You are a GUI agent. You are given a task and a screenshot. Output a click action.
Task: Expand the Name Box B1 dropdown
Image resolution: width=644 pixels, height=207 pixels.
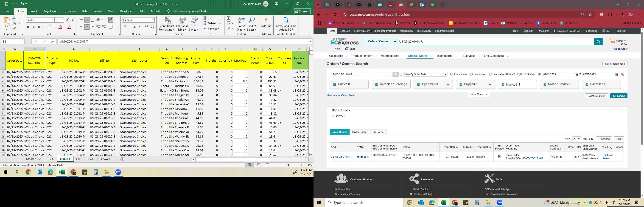[22, 41]
